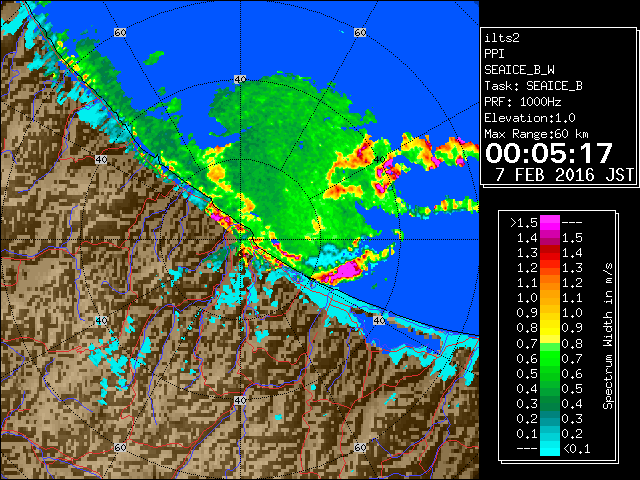640x480 pixels.
Task: Click the radar site name "ilts2"
Action: (502, 38)
